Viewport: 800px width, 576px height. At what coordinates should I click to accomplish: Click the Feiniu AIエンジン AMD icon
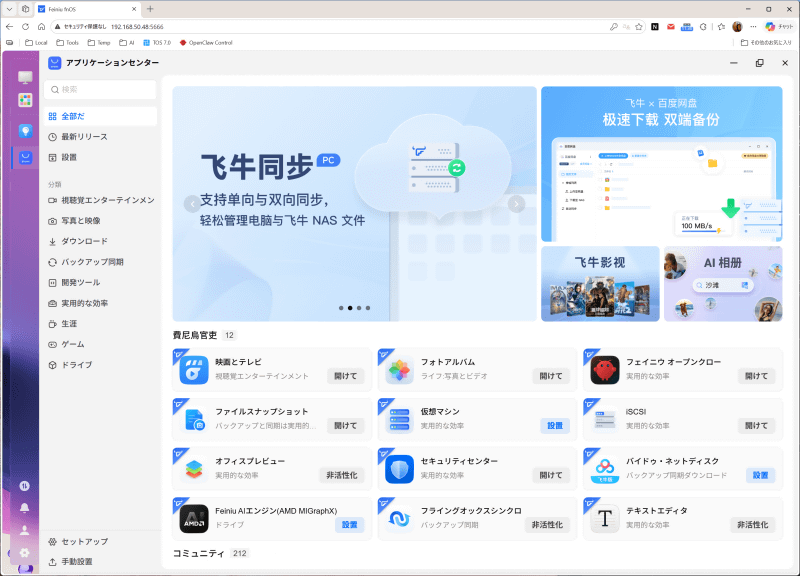(x=194, y=518)
